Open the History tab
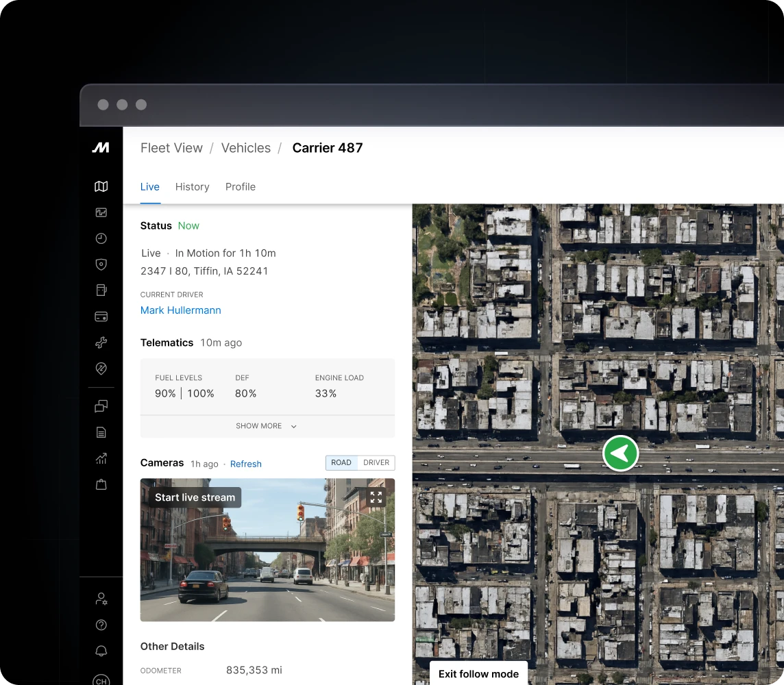Image resolution: width=784 pixels, height=685 pixels. [192, 187]
